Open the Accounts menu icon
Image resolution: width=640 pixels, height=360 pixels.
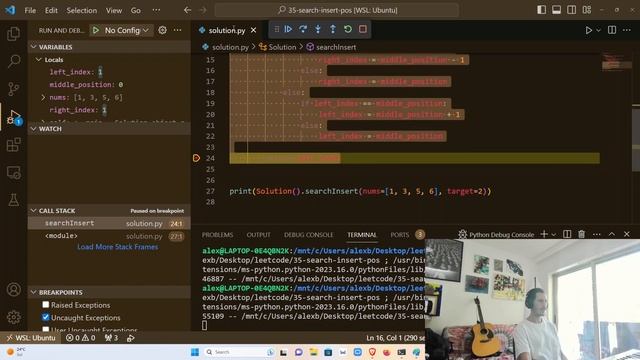(13, 289)
